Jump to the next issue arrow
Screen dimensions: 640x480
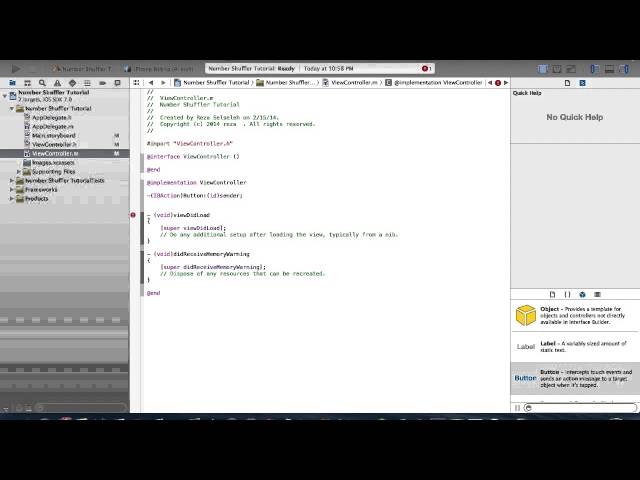click(x=506, y=82)
